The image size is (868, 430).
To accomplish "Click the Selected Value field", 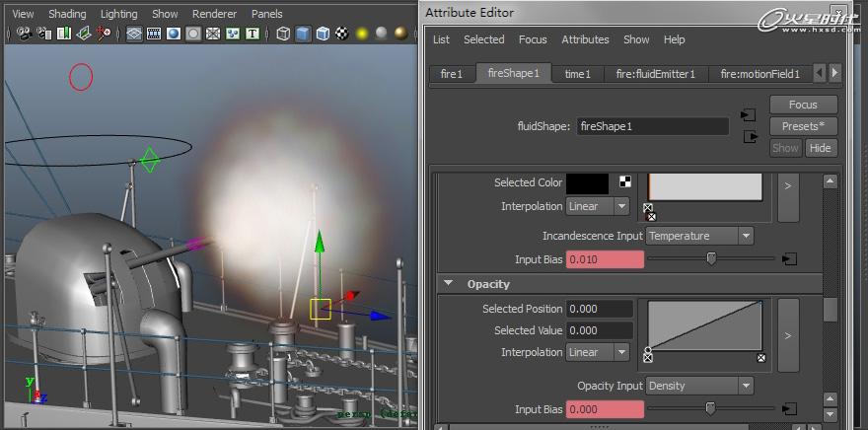I will coord(600,330).
